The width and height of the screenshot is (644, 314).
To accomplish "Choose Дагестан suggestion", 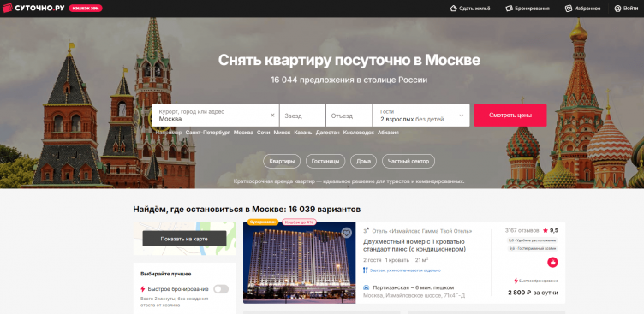I will [x=327, y=133].
